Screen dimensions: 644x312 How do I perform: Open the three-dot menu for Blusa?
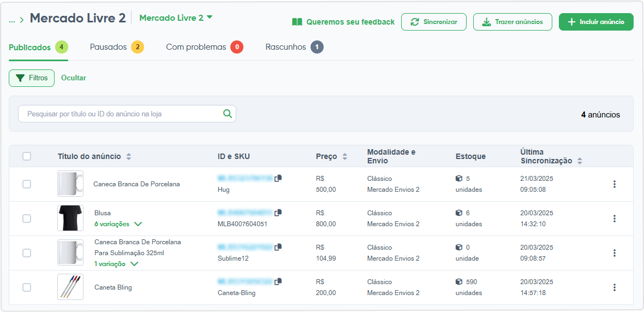615,219
